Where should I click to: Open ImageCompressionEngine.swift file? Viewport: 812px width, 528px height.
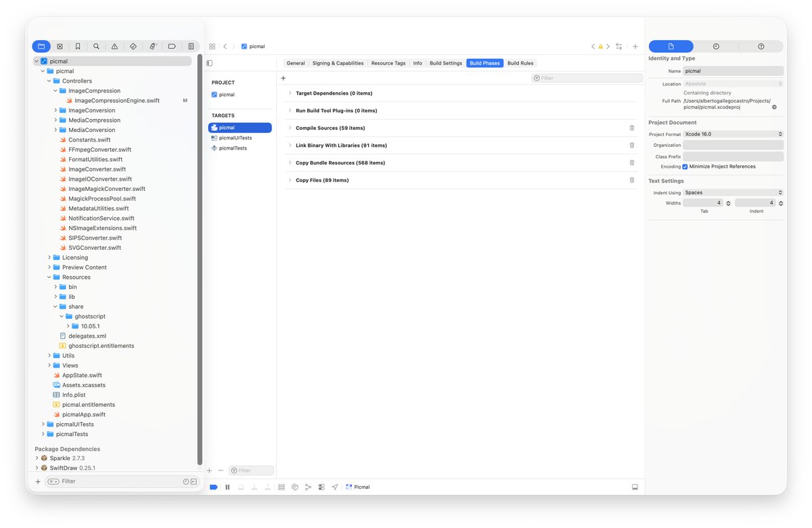pos(117,100)
